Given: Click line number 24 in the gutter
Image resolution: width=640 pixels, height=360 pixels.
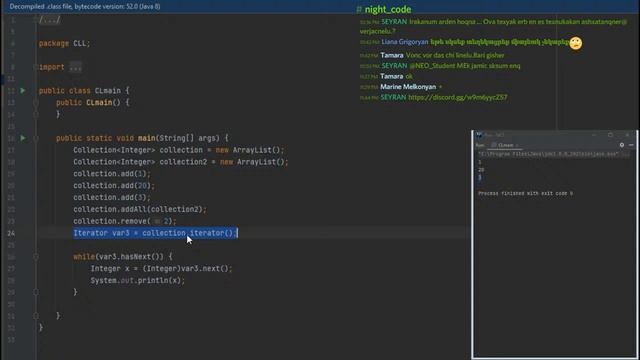Looking at the screenshot, I should [x=11, y=233].
